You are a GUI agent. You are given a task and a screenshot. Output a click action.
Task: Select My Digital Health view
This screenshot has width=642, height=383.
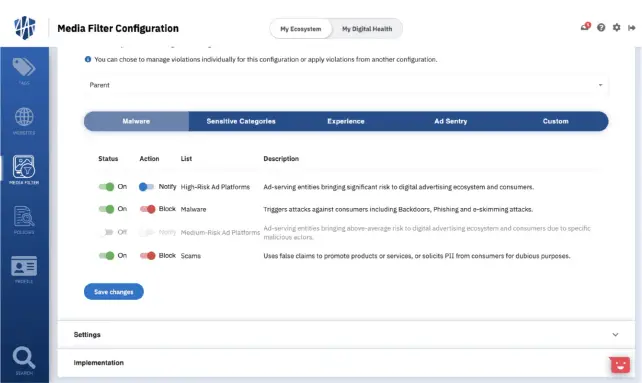367,29
